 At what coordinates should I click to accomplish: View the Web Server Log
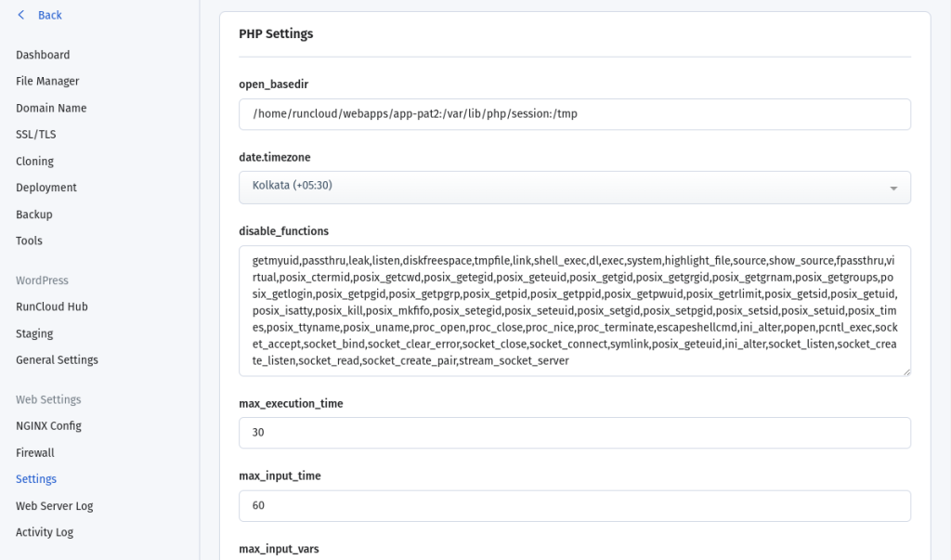coord(55,506)
